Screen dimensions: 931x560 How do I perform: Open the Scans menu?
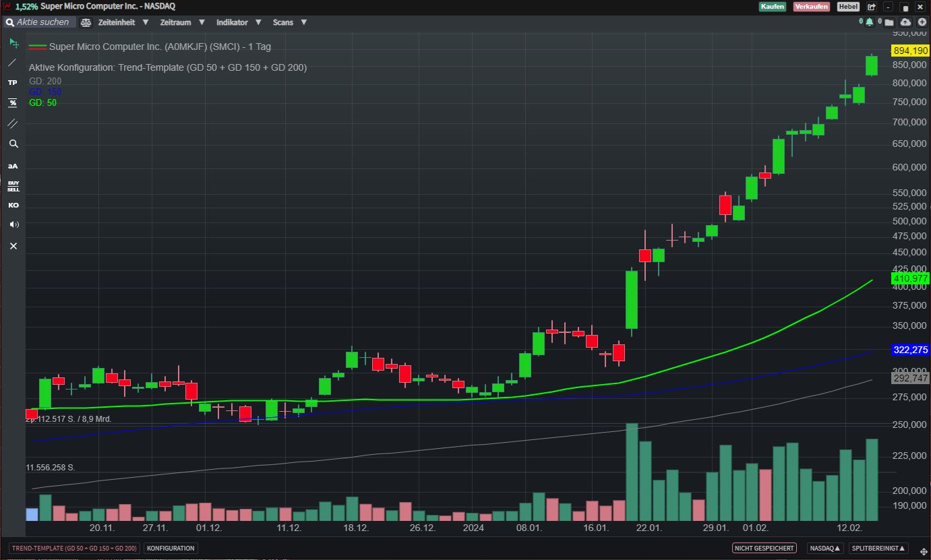[289, 22]
